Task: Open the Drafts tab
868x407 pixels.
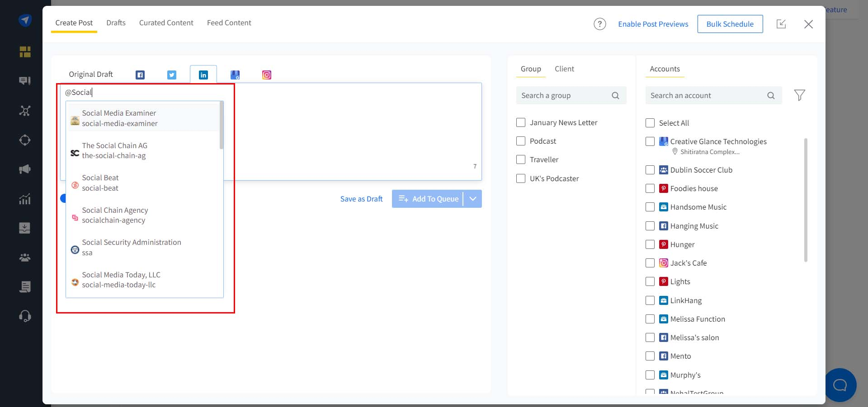Action: coord(116,23)
